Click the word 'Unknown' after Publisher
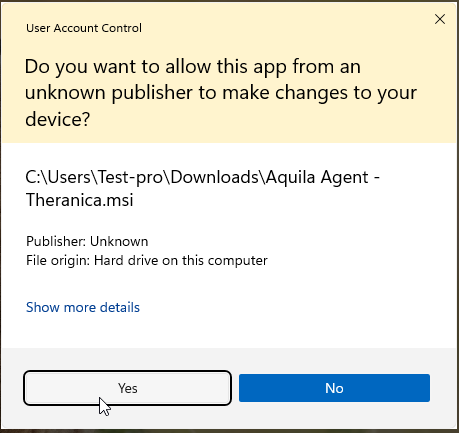 point(119,241)
